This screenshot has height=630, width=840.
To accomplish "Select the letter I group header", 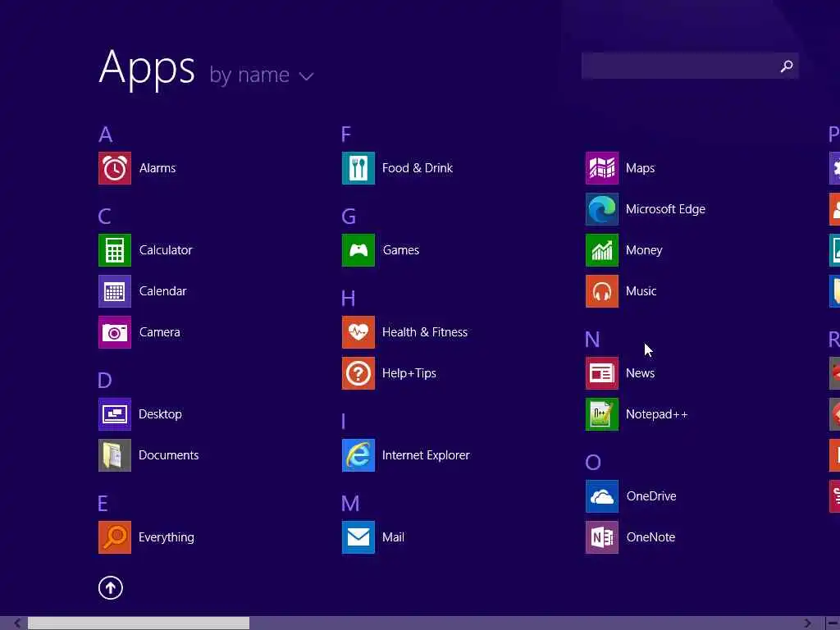I will (344, 422).
